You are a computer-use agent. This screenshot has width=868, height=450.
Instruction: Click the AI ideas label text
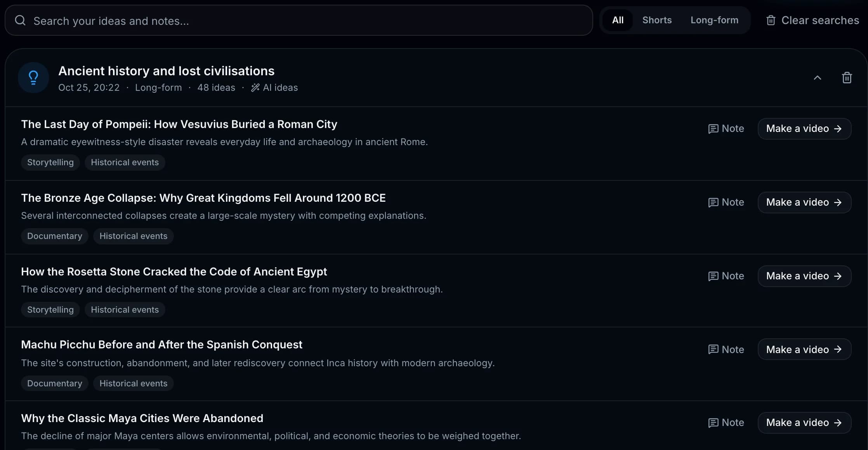click(x=280, y=88)
